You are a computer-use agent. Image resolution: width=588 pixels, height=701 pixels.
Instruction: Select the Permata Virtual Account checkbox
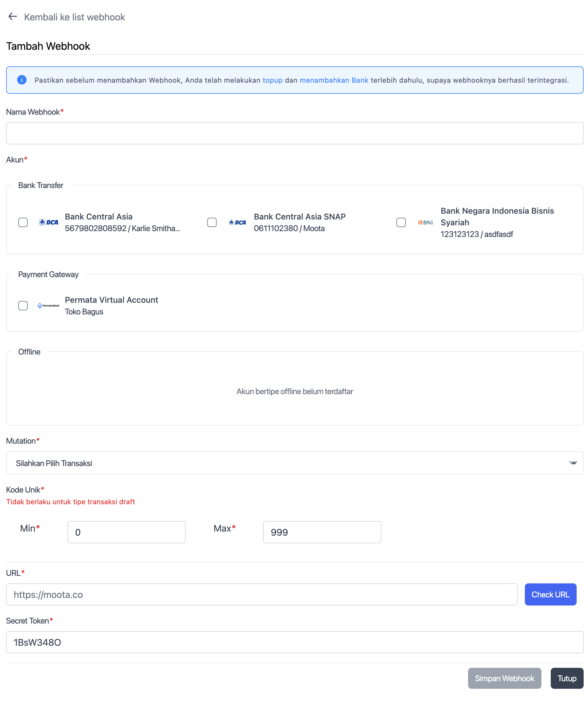(x=23, y=305)
